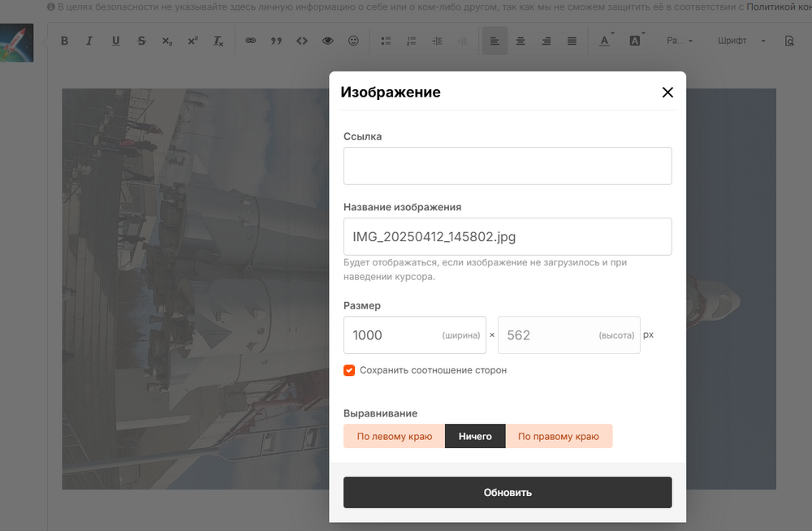Toggle bold formatting in the toolbar

point(65,41)
